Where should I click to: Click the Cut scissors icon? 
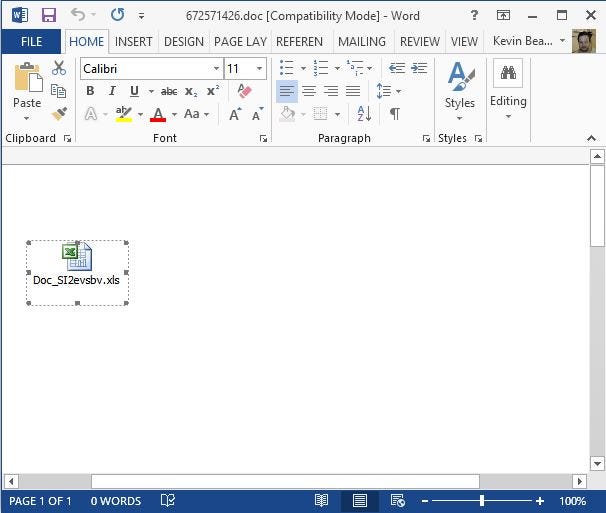[59, 68]
